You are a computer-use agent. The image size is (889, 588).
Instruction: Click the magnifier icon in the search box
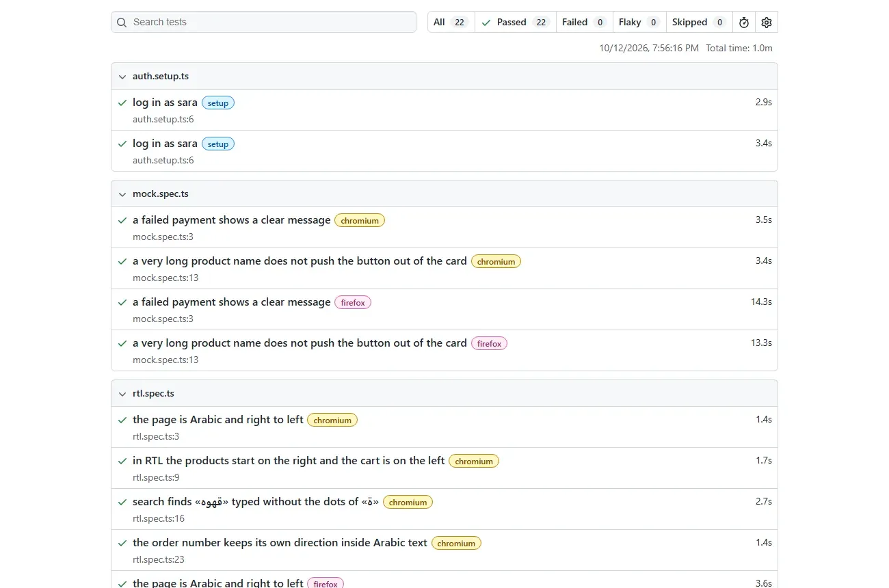point(122,23)
